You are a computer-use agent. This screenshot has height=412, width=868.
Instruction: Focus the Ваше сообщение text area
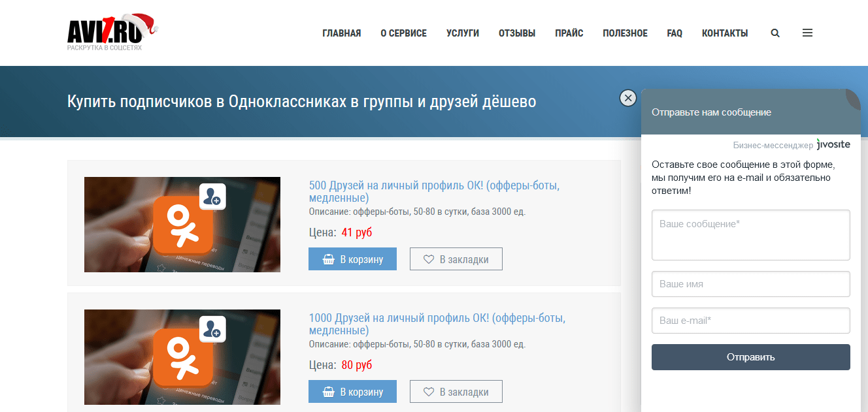pos(751,235)
